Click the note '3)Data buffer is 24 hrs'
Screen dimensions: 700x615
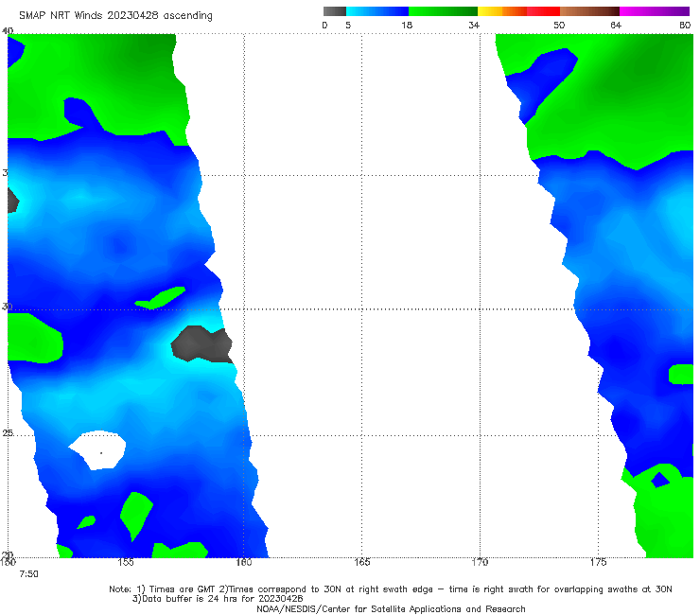tap(218, 599)
